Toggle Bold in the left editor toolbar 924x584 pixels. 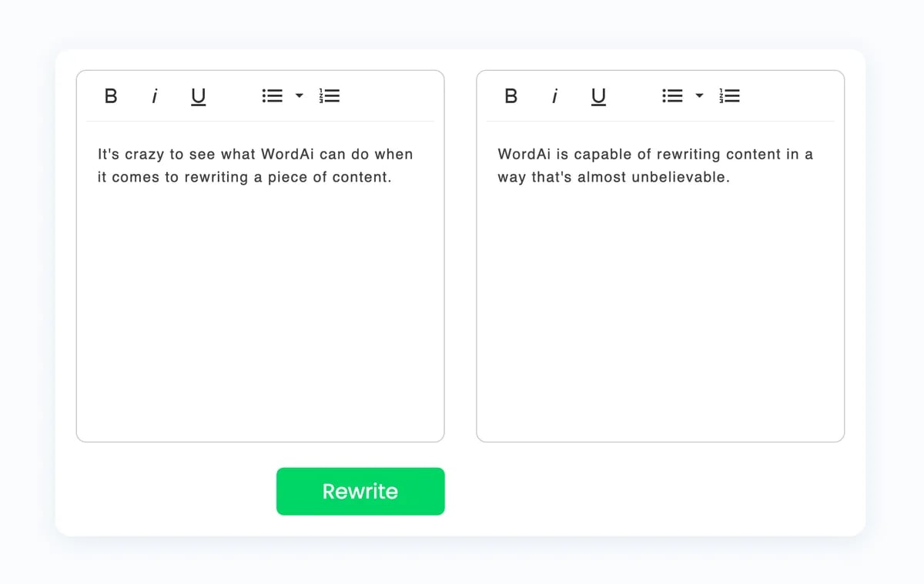[x=111, y=96]
